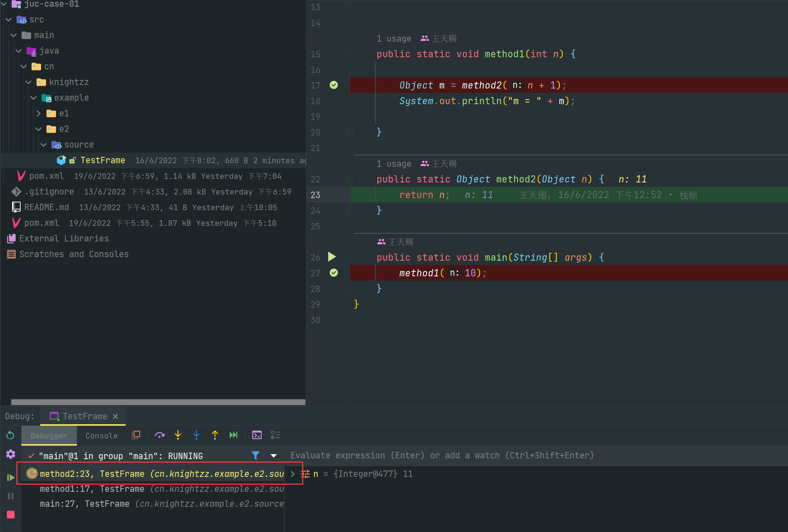Image resolution: width=788 pixels, height=532 pixels.
Task: Expand the e1 folder in project tree
Action: pyautogui.click(x=39, y=113)
